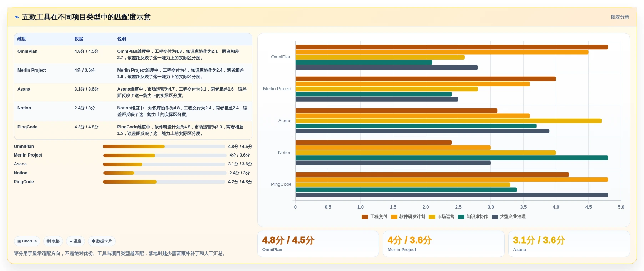644x271 pixels.
Task: Select the PingCode table row name
Action: (x=27, y=127)
